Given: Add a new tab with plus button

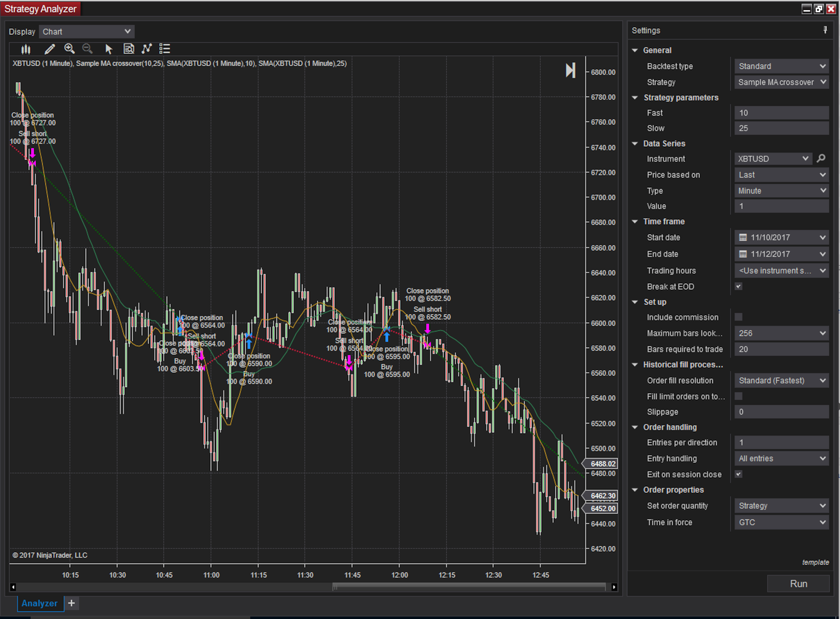Looking at the screenshot, I should click(x=71, y=603).
